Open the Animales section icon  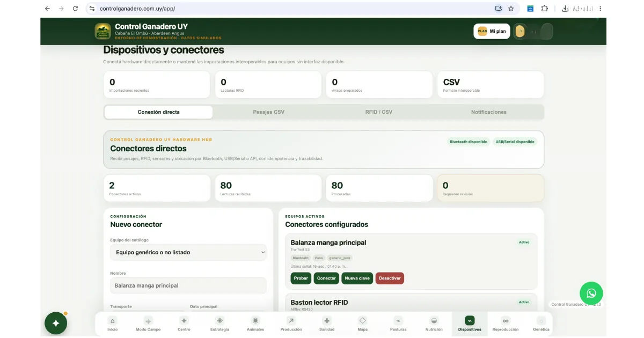coord(255,324)
